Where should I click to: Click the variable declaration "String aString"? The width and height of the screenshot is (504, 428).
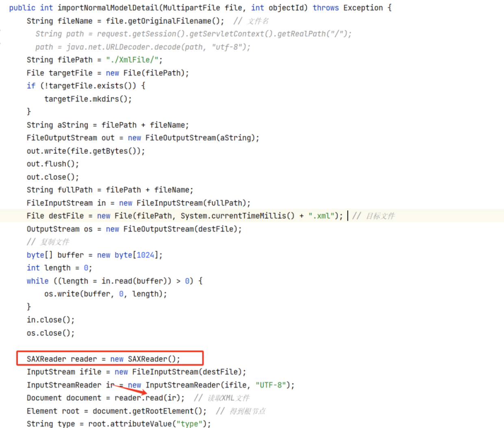(x=57, y=125)
